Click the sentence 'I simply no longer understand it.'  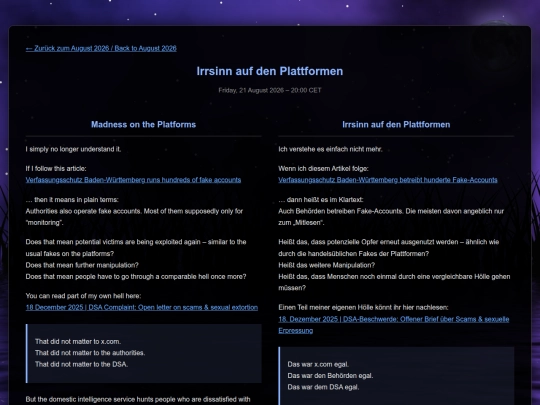pos(73,149)
